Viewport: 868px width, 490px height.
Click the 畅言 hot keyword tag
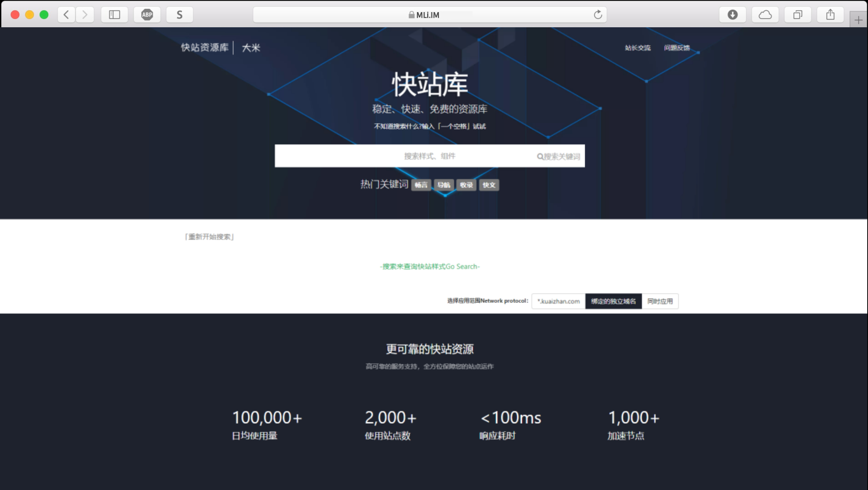click(x=421, y=185)
